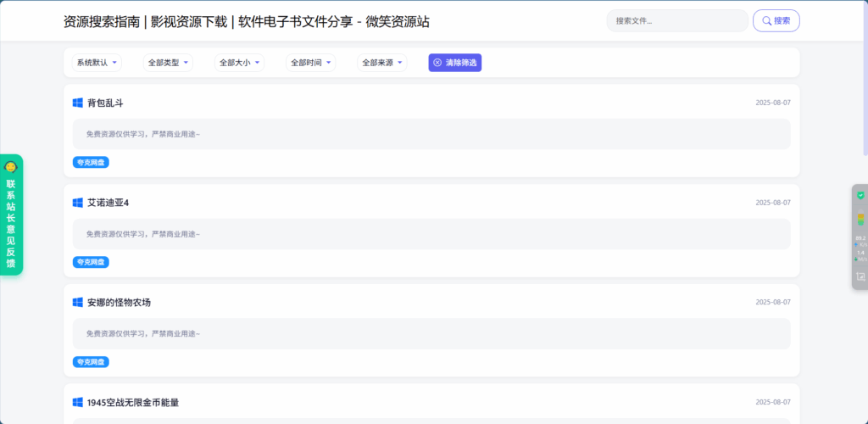The width and height of the screenshot is (868, 424).
Task: Expand the 全部时间 time filter
Action: point(311,63)
